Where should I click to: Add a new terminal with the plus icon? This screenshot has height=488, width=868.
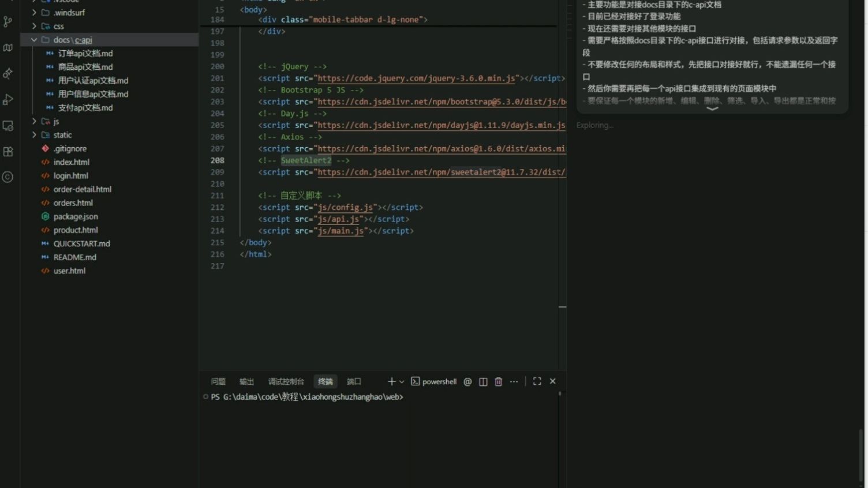391,381
